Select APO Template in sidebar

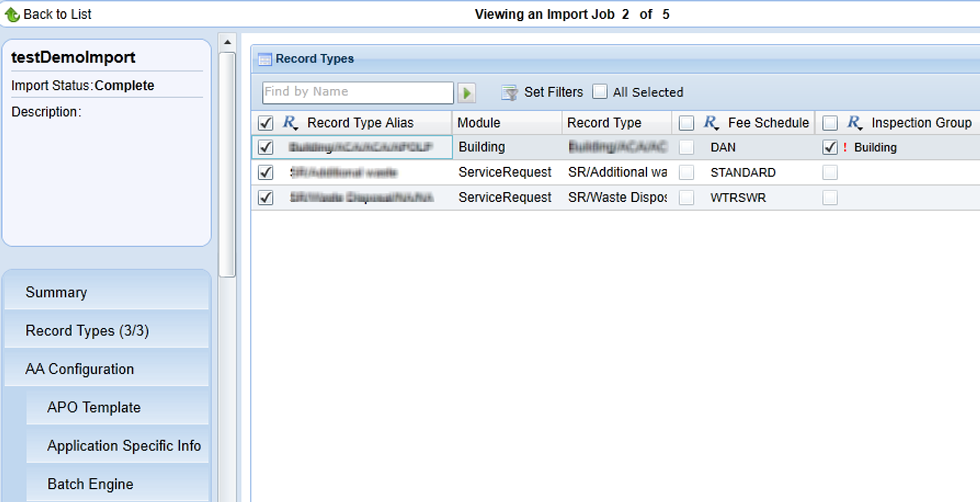pos(94,407)
